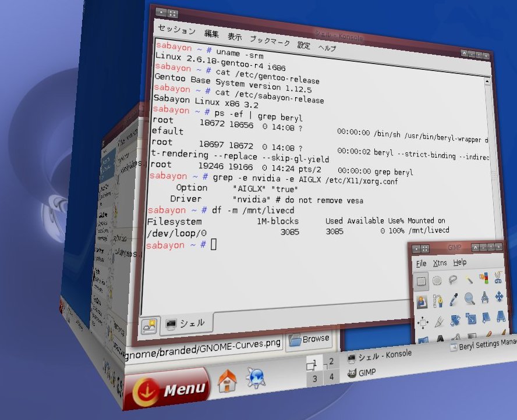Open the セッション menu in Konsole
This screenshot has width=517, height=420.
point(177,29)
